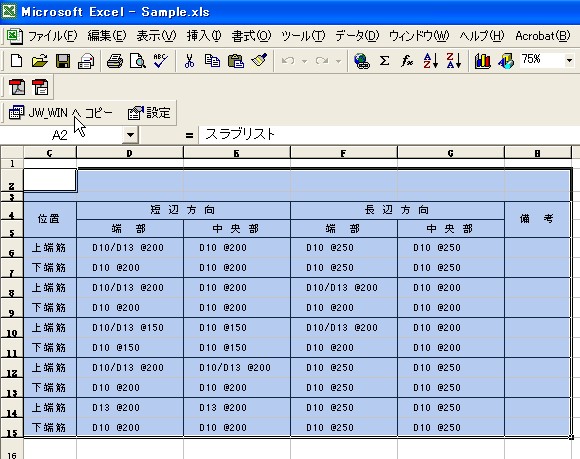Cut the selection with the scissors icon
This screenshot has height=459, width=580.
189,61
